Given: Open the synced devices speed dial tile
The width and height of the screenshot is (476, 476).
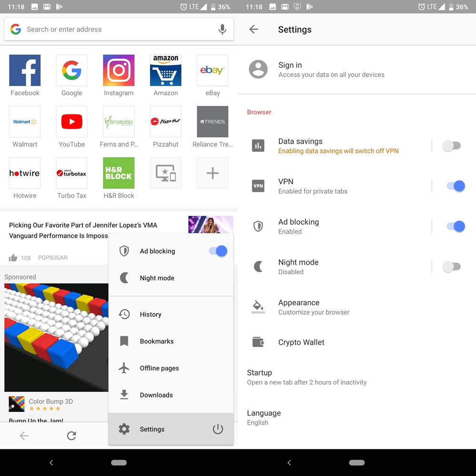Looking at the screenshot, I should [x=166, y=173].
